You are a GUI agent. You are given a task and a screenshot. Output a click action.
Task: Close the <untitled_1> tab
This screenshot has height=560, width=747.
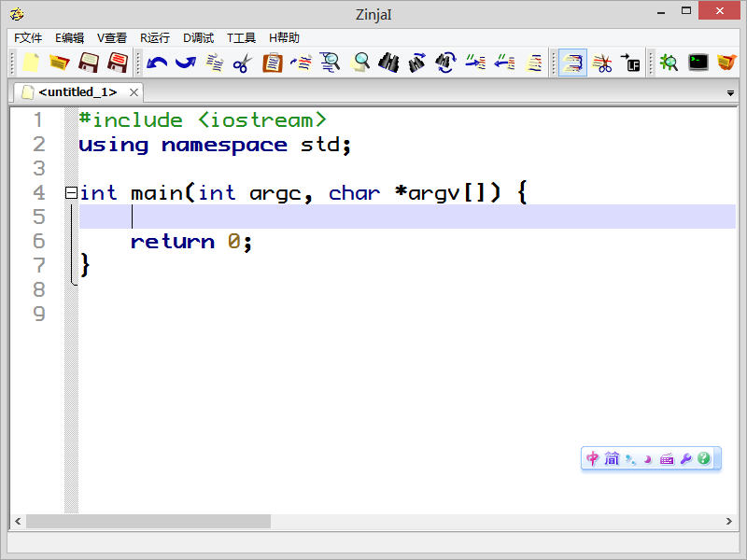tap(134, 92)
